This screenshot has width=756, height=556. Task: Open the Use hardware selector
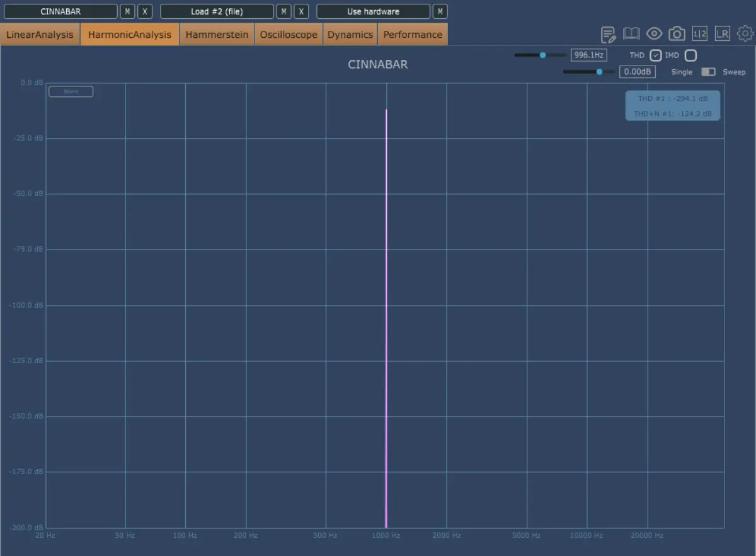[373, 11]
